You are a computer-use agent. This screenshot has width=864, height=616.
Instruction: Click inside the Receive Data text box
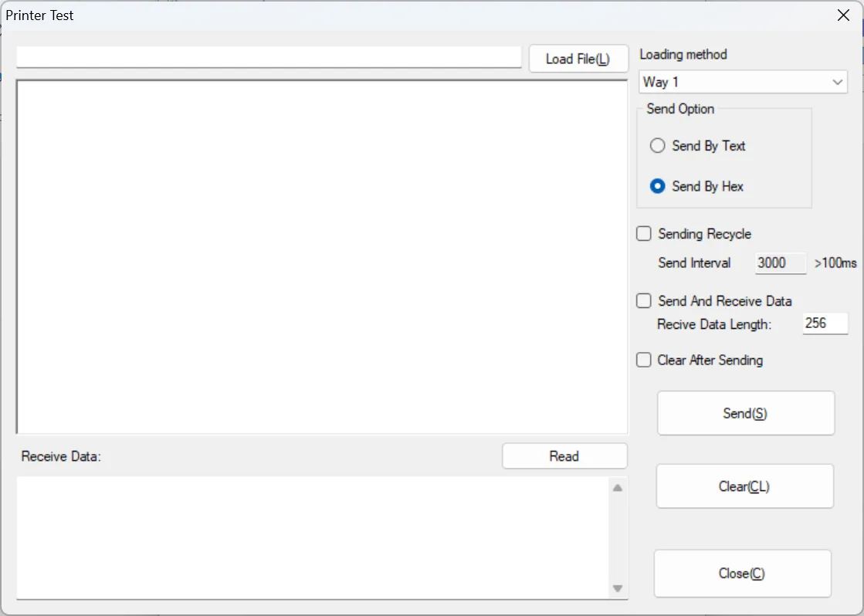point(313,536)
